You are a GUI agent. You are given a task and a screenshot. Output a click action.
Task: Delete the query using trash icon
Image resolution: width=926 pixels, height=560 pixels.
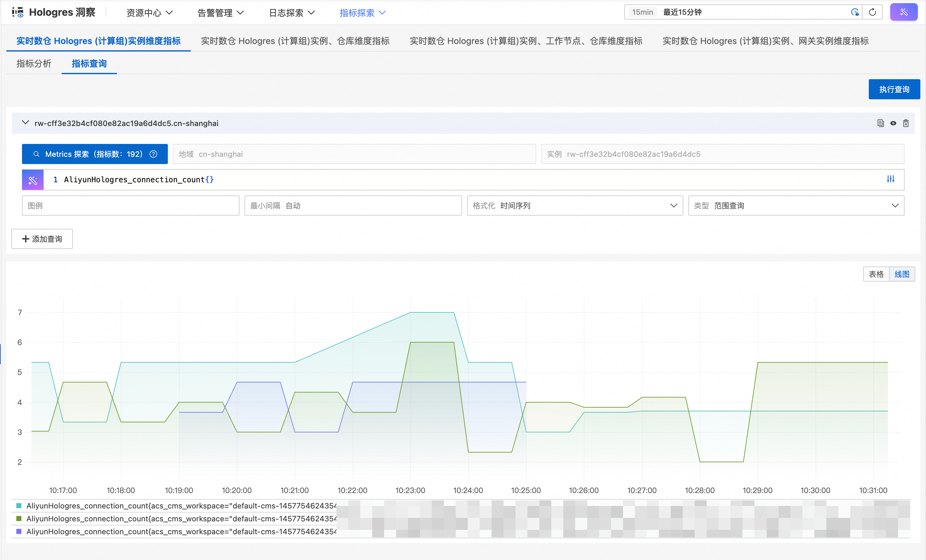click(906, 123)
